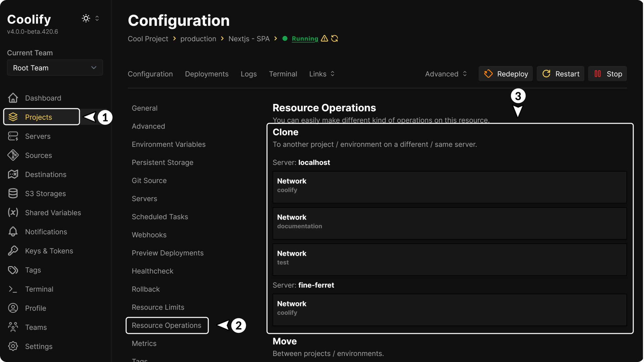
Task: Click the warning triangle next to Running
Action: pos(324,39)
